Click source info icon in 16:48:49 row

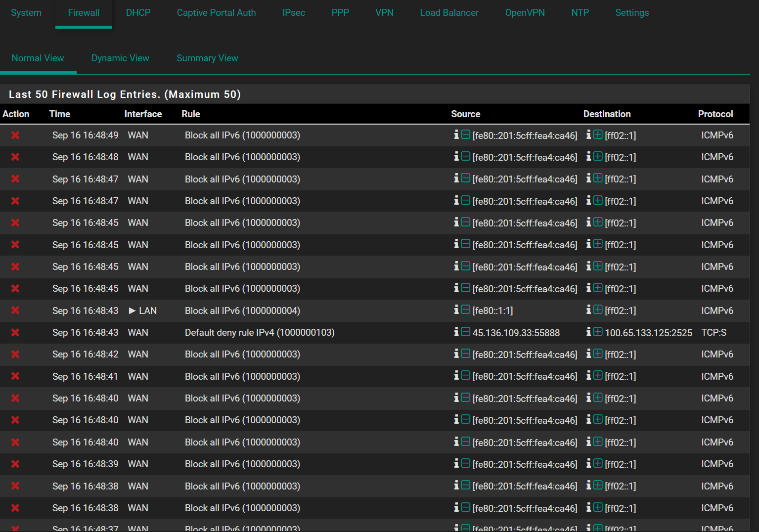[456, 134]
